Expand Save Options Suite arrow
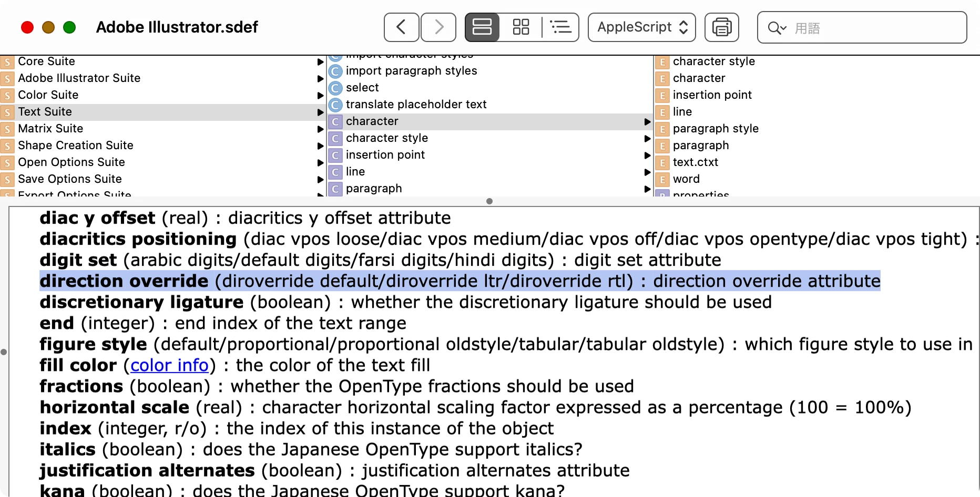 point(320,180)
